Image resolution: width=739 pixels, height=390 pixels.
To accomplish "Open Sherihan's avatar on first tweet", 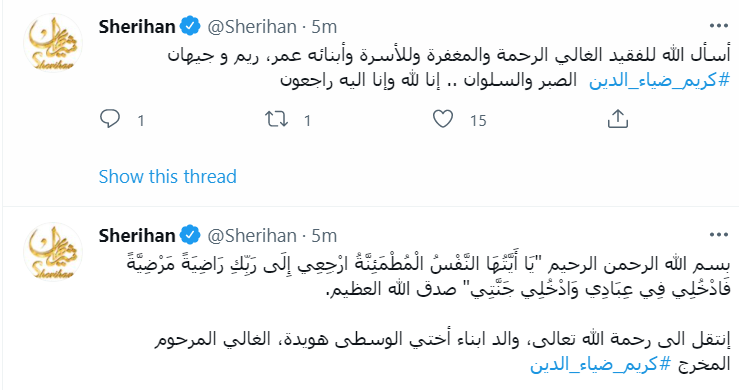I will (53, 43).
